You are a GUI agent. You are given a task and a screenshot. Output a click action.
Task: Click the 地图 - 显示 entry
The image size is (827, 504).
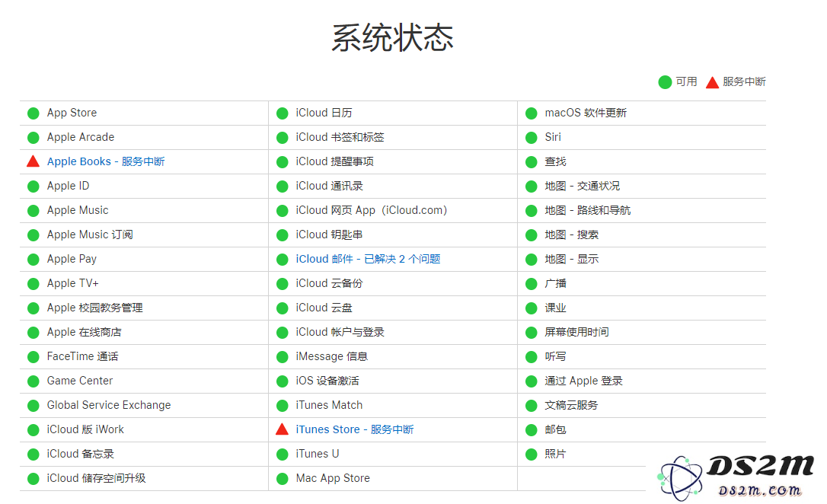pos(572,259)
